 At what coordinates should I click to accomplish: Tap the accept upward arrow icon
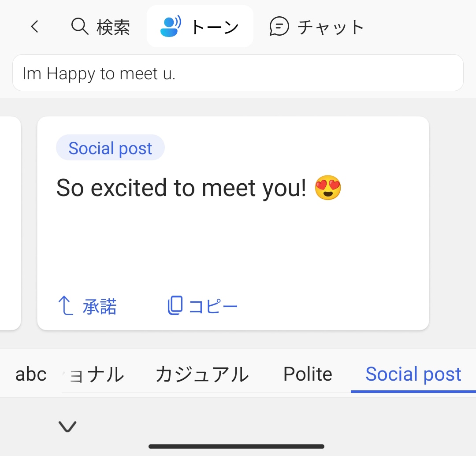pos(65,306)
